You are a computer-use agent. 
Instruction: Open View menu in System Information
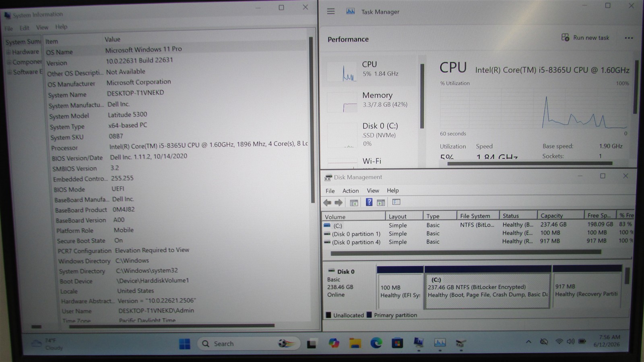click(42, 27)
